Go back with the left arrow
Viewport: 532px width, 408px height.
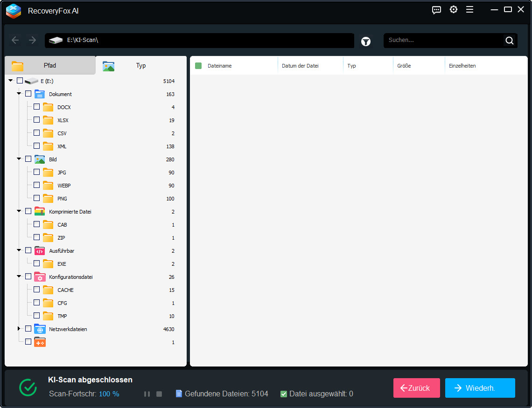15,40
